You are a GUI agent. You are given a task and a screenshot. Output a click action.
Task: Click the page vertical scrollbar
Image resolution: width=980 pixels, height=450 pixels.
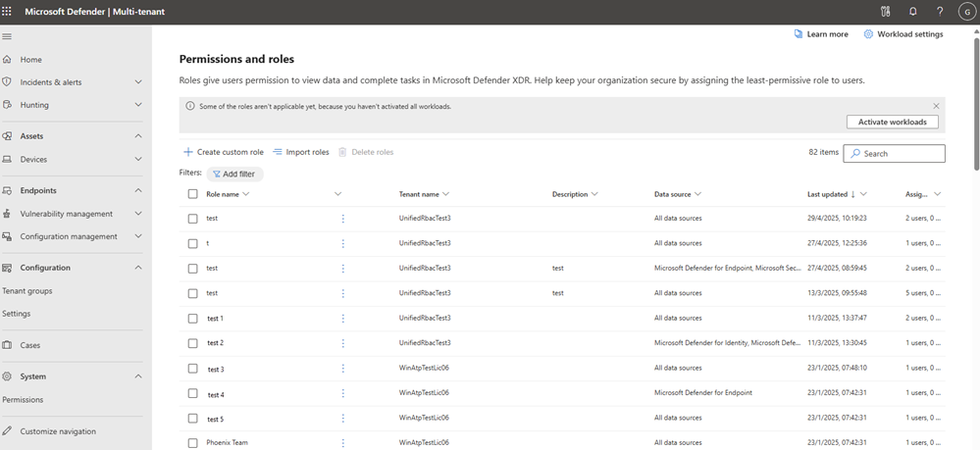coord(977,103)
